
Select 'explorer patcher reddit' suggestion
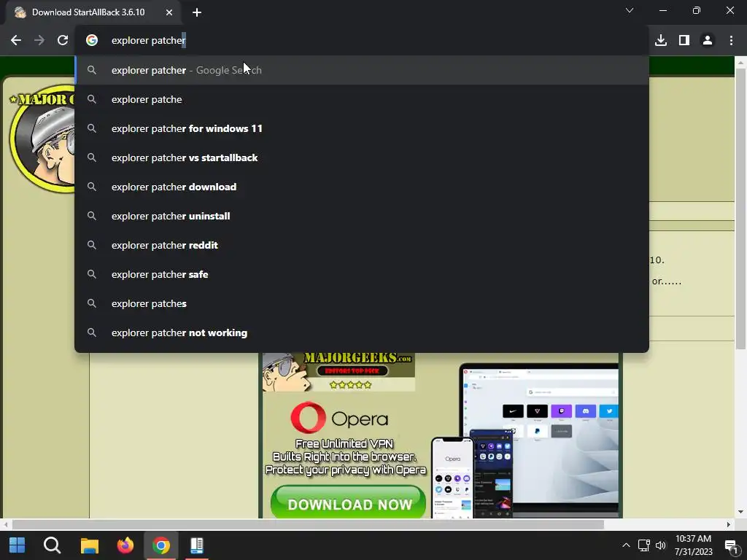coord(362,245)
